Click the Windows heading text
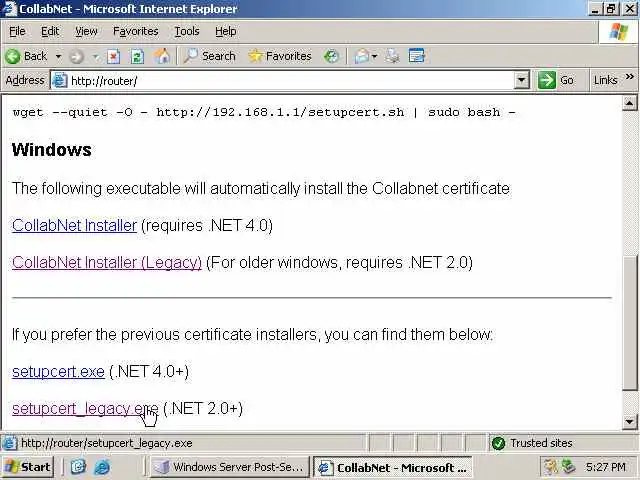 [x=51, y=150]
